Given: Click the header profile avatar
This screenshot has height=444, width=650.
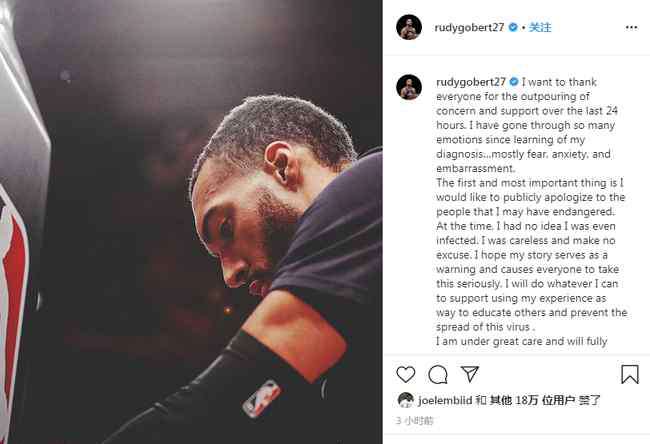Looking at the screenshot, I should [409, 27].
